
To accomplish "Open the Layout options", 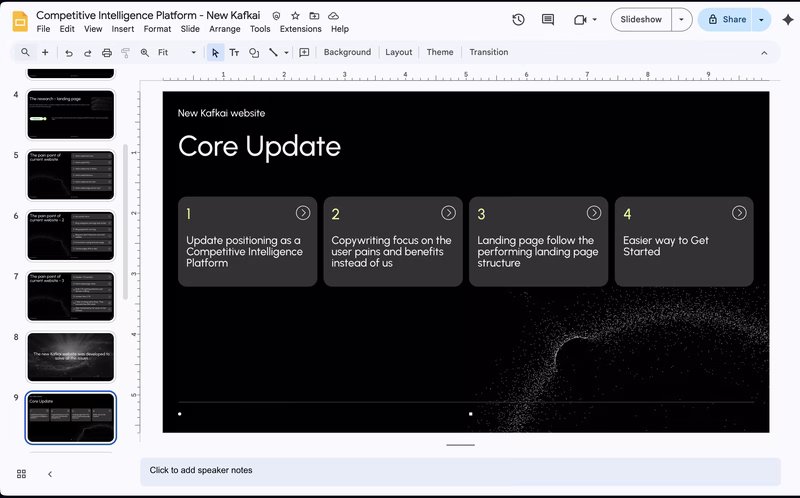I will tap(398, 52).
